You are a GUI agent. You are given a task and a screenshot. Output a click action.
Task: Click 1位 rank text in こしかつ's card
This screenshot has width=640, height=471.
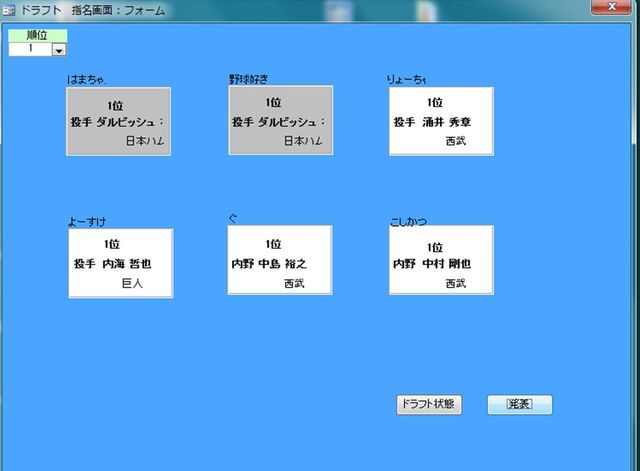point(434,246)
